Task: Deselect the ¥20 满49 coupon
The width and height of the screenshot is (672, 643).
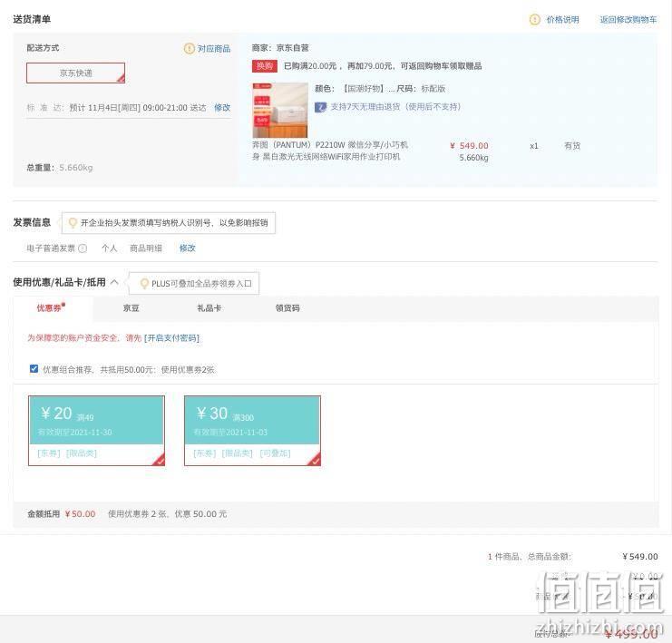Action: click(96, 431)
